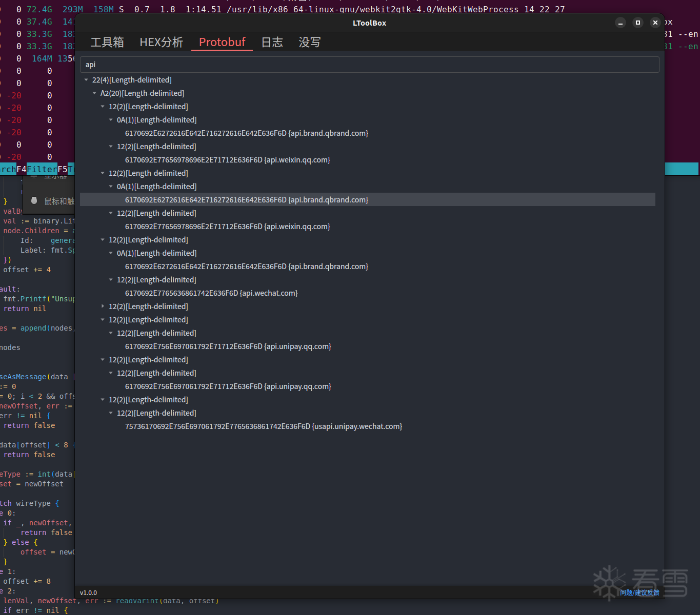Select the highlighted api.brand.qbrand.com row
The width and height of the screenshot is (700, 615).
(367, 200)
